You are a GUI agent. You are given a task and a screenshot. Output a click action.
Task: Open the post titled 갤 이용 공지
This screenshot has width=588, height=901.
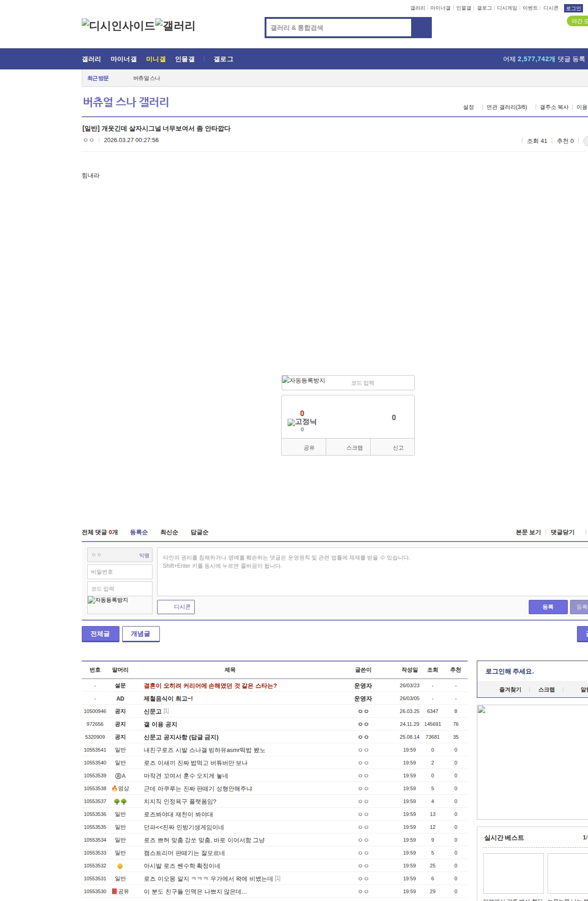click(x=160, y=724)
